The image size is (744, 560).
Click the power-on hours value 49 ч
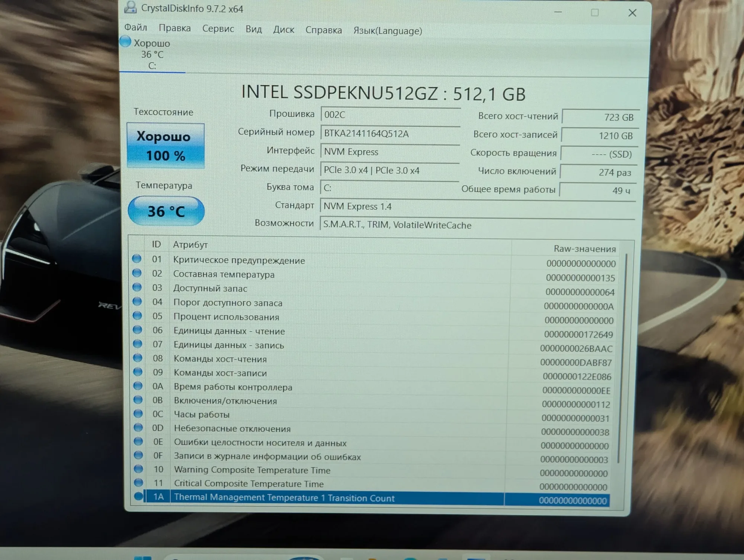[597, 190]
